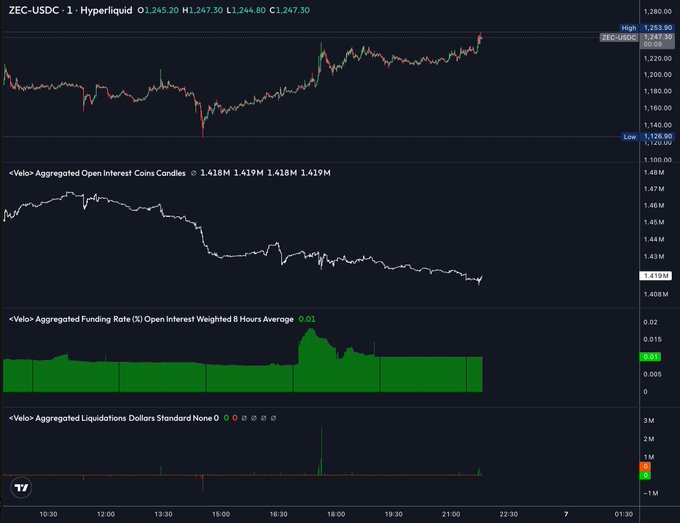Click the 10:30 time axis label

pyautogui.click(x=48, y=514)
